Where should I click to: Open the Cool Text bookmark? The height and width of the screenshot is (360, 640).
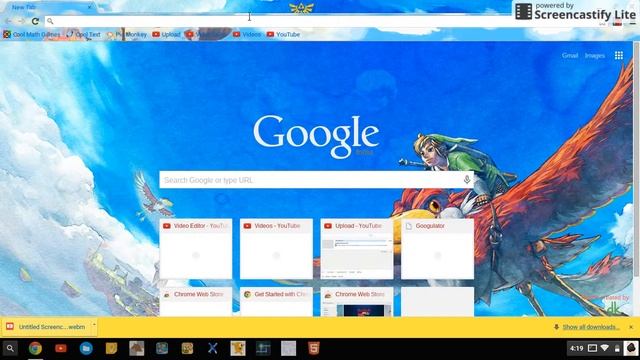pos(84,35)
